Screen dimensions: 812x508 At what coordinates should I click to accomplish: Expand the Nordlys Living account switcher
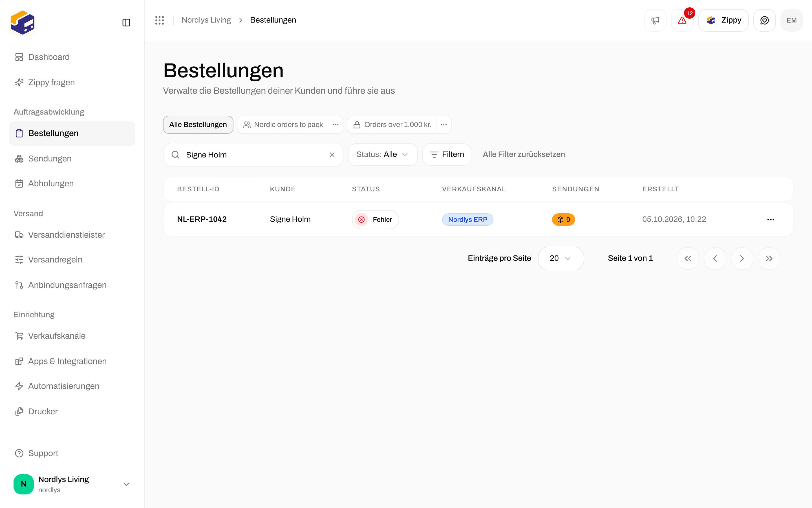tap(72, 484)
